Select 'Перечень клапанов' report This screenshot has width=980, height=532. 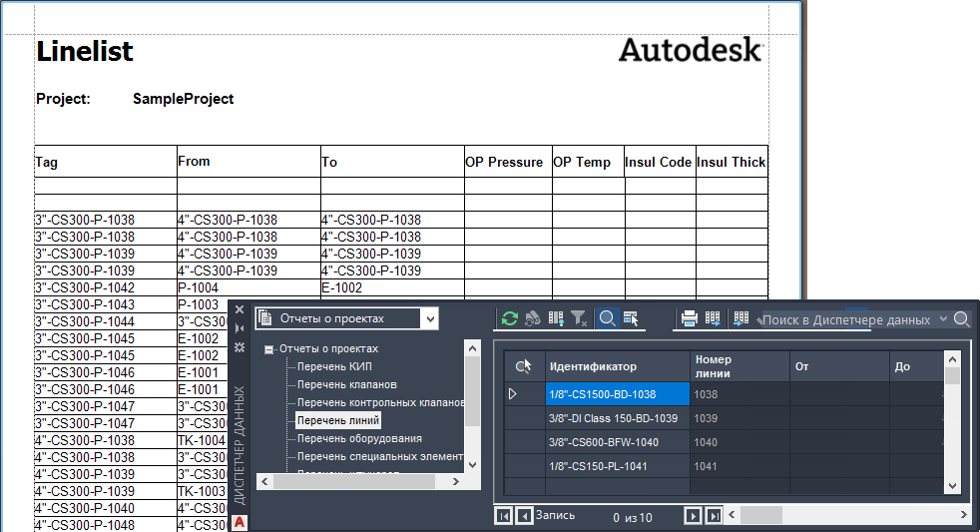[347, 385]
